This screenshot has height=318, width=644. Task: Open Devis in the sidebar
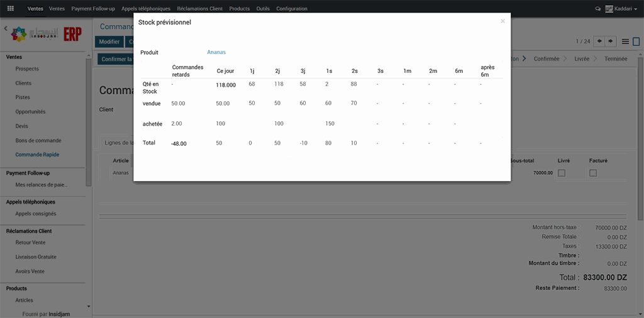click(x=22, y=126)
